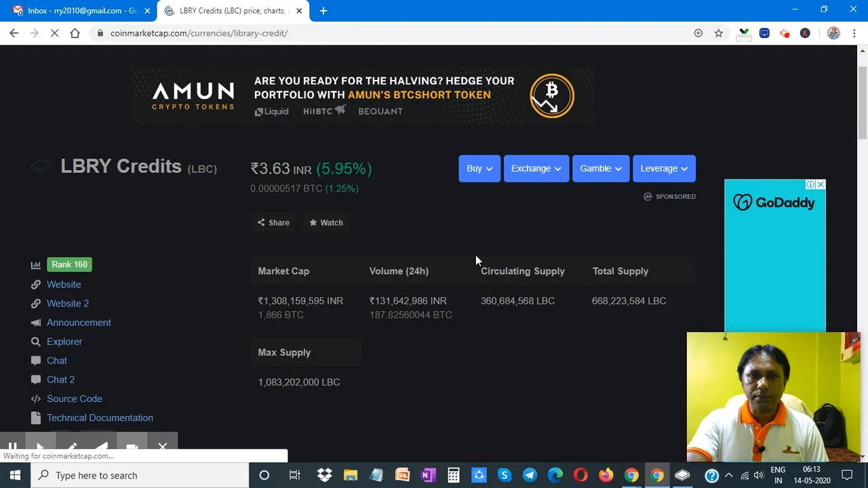Open the Gamble dropdown
Screen dimensions: 868x488
600,168
